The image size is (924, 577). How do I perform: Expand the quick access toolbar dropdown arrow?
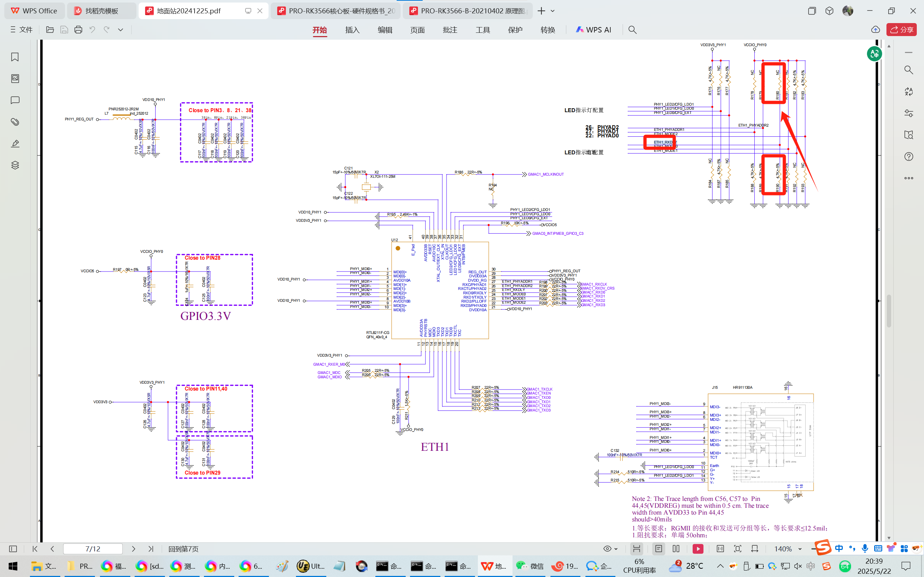(x=121, y=30)
